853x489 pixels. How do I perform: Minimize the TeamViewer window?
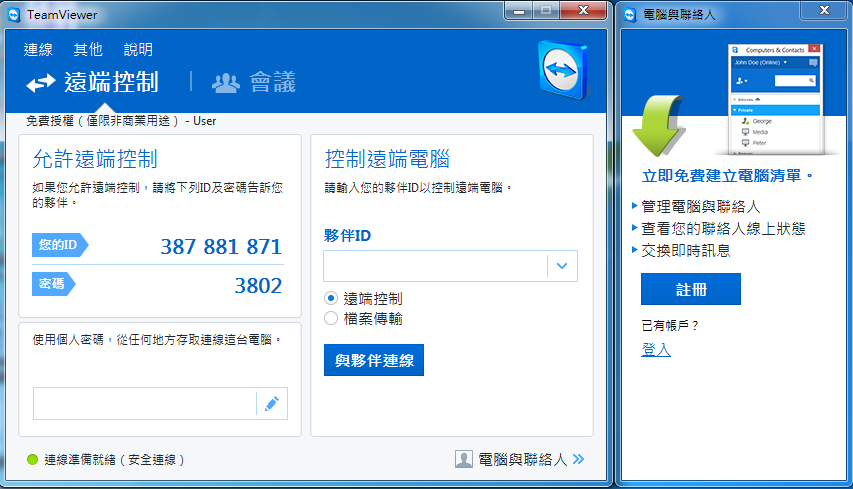click(519, 11)
